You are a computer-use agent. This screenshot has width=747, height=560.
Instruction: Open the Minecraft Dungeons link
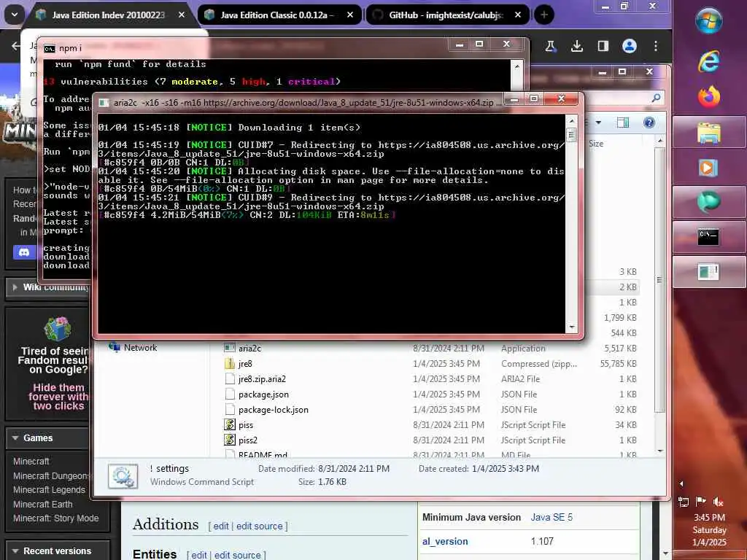click(x=50, y=475)
